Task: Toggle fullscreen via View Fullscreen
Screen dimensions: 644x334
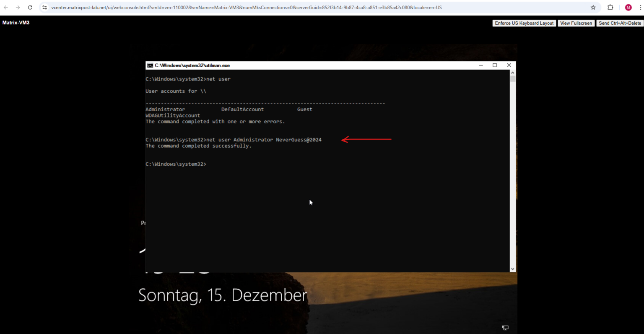Action: point(576,23)
